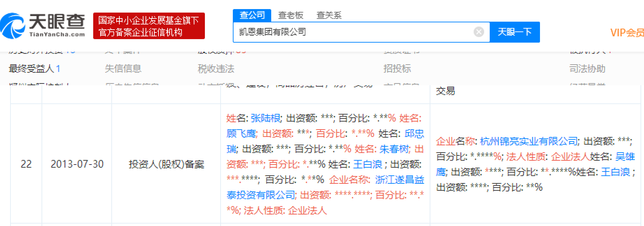644x226 pixels.
Task: Select the 查公司 search tab
Action: click(x=252, y=15)
